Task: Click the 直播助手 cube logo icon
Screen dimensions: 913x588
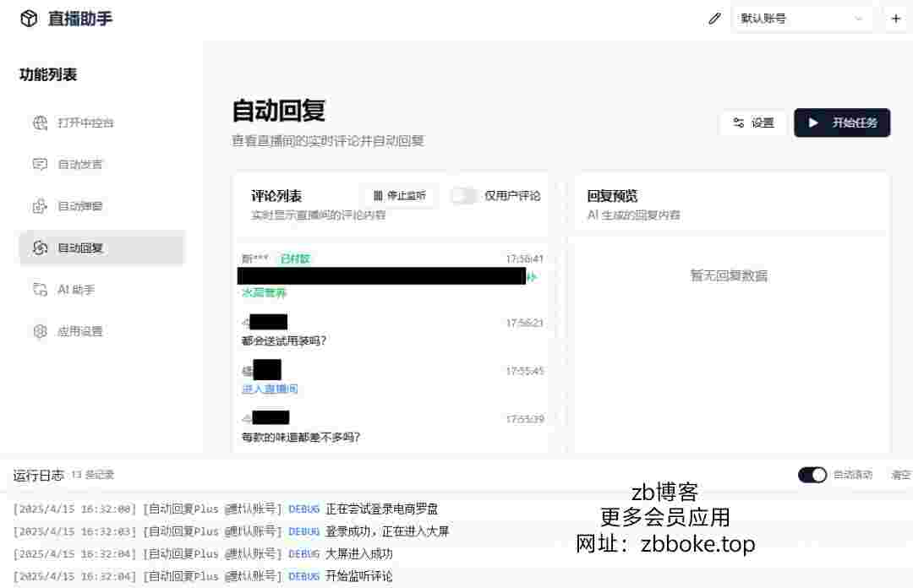Action: (x=29, y=19)
